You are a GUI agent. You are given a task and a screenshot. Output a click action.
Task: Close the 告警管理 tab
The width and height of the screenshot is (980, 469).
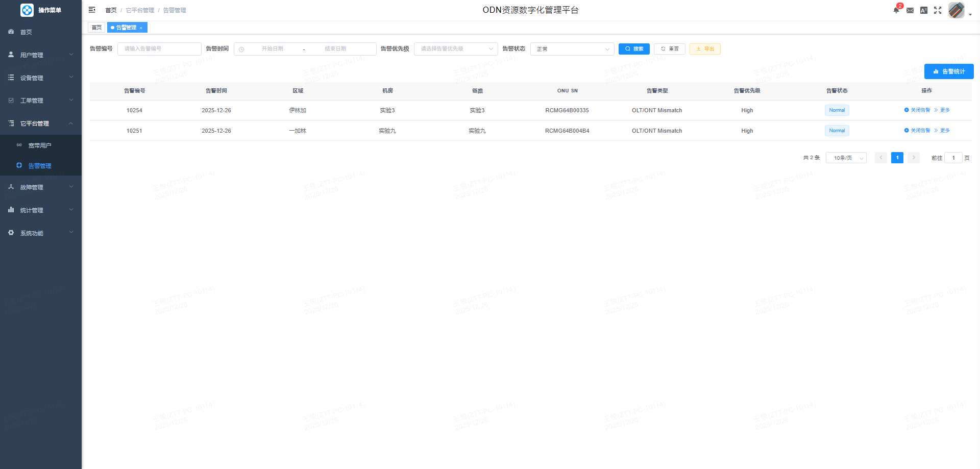pos(141,28)
